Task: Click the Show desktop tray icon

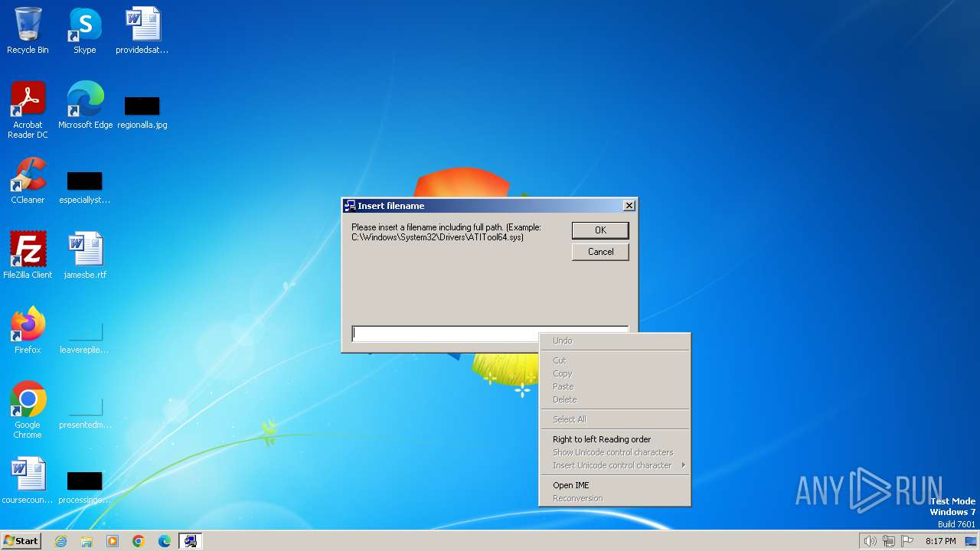Action: (972, 541)
